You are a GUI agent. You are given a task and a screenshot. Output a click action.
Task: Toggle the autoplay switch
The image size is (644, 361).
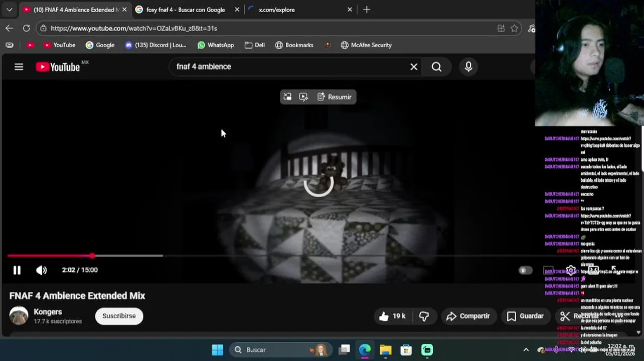click(525, 270)
